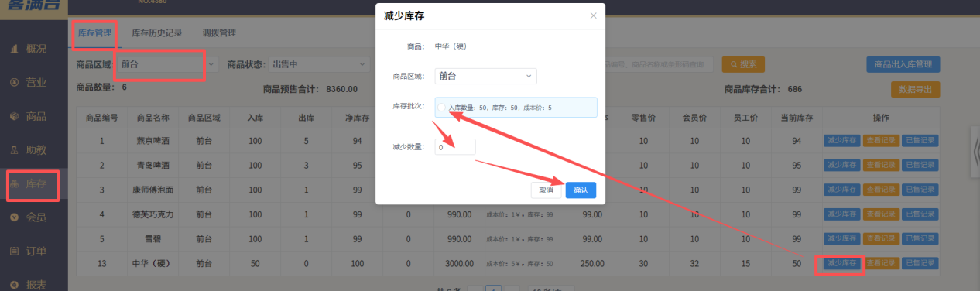The height and width of the screenshot is (291, 980).
Task: Click 确认 in the dialog
Action: 581,190
